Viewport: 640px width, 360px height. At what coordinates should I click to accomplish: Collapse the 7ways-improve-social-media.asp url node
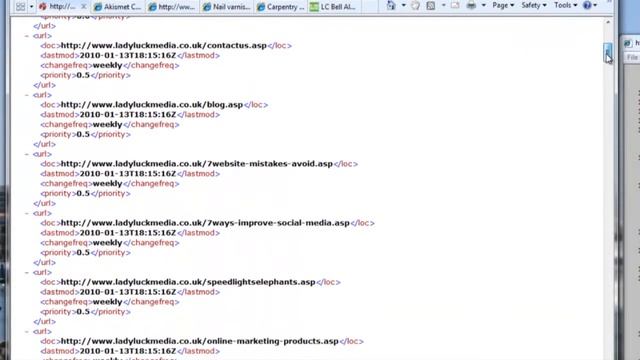pos(27,213)
